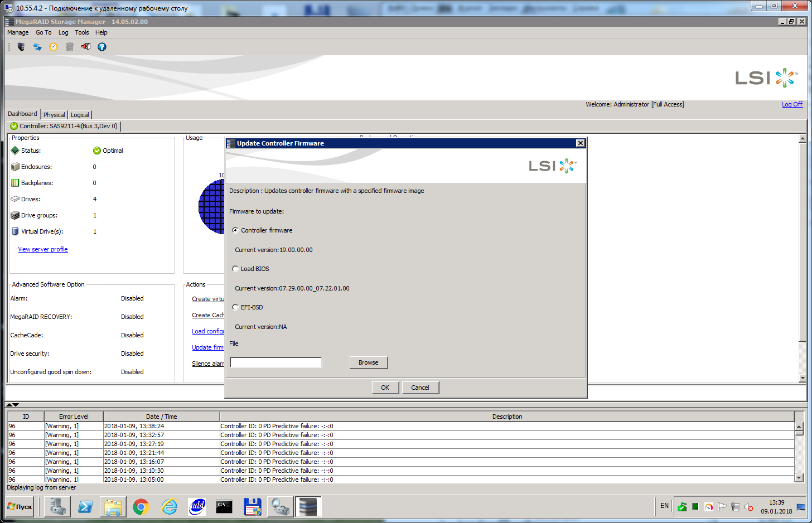Select the Controller firmware radio button
Viewport: 812px width, 523px height.
[x=235, y=230]
